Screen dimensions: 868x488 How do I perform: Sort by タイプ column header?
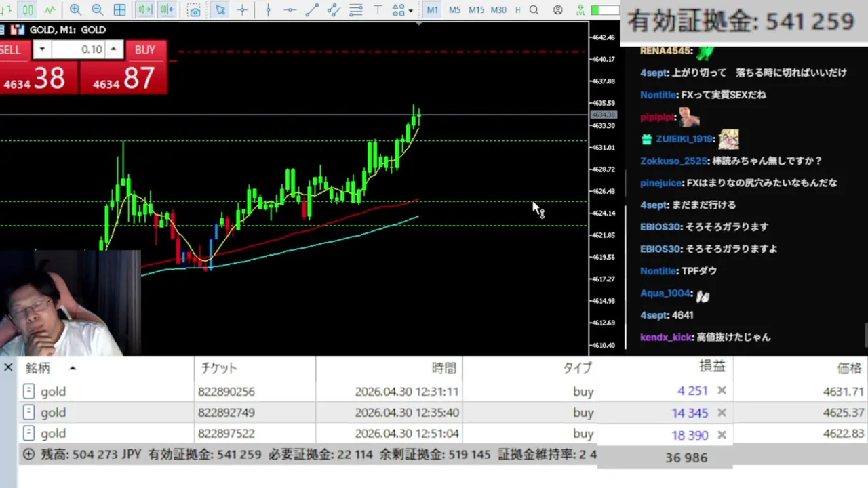pyautogui.click(x=529, y=368)
